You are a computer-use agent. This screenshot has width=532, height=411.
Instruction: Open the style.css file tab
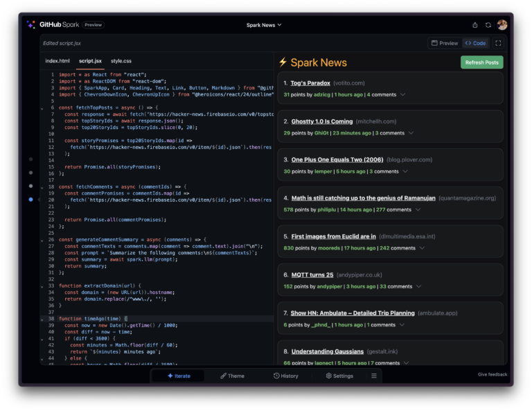click(121, 61)
